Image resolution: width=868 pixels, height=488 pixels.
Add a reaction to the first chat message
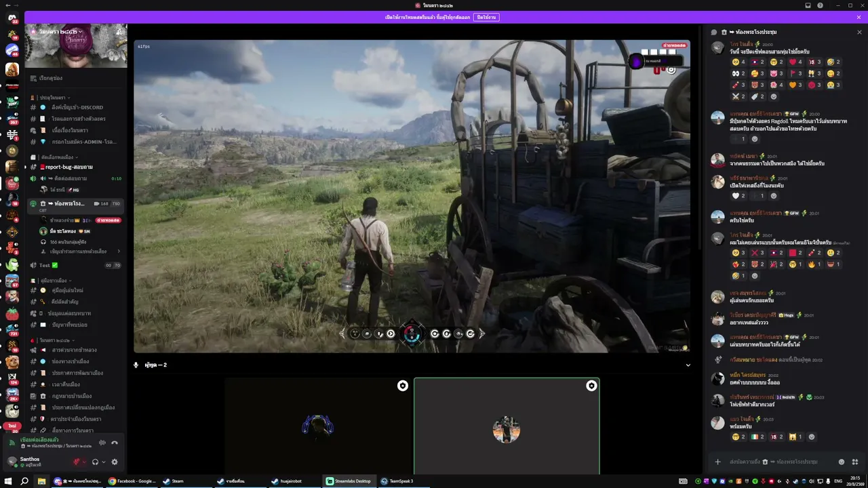(774, 96)
